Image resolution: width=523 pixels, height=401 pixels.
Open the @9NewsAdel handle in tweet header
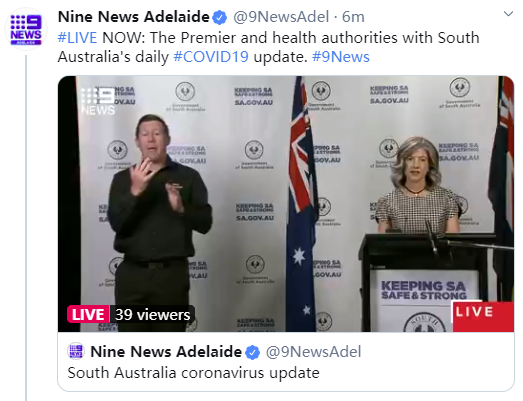(281, 17)
